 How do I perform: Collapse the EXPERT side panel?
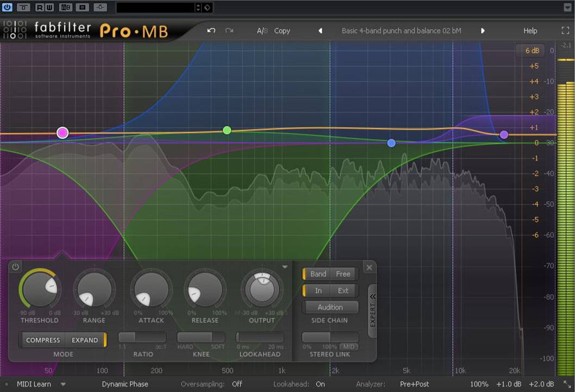click(372, 312)
